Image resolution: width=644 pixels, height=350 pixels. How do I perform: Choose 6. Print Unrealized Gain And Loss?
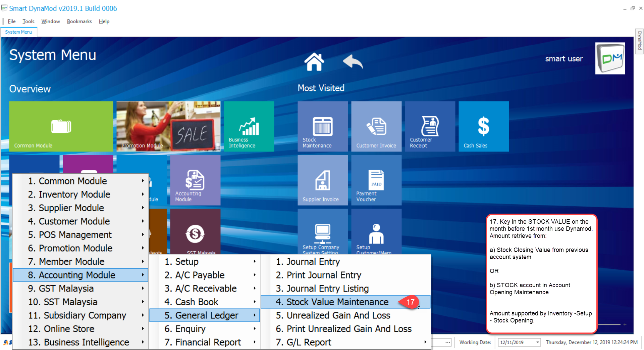(345, 329)
